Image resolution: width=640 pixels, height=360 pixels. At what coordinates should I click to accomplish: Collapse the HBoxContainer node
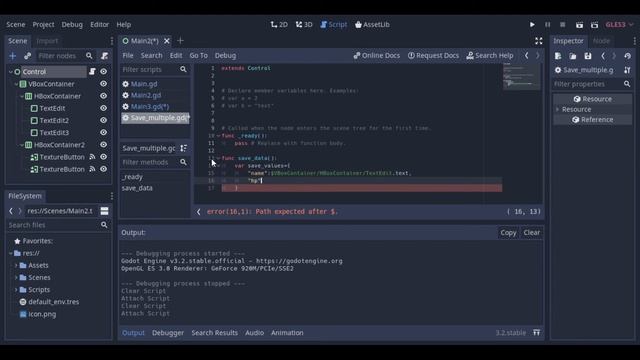coord(22,96)
